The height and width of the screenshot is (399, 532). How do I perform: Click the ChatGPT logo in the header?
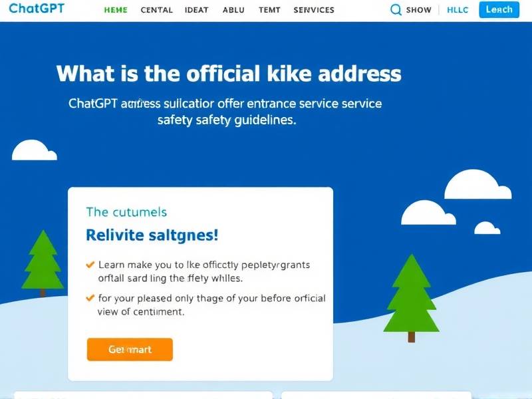tap(37, 8)
